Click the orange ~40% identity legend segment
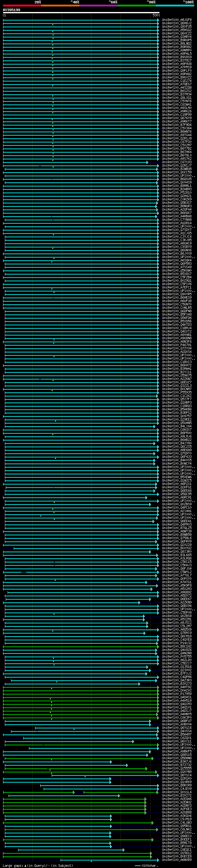The image size is (197, 868). pyautogui.click(x=60, y=6)
